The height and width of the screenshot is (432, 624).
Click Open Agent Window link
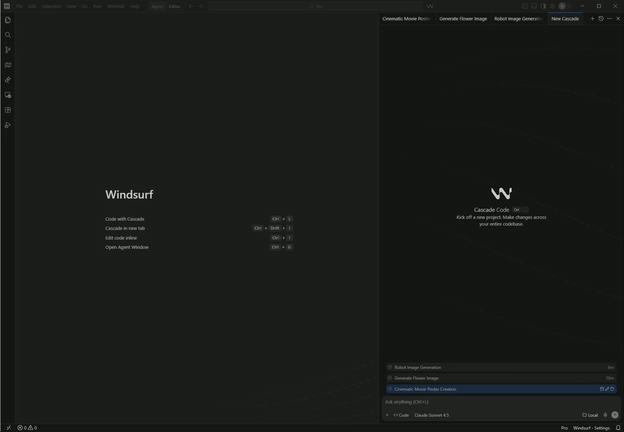pos(127,247)
